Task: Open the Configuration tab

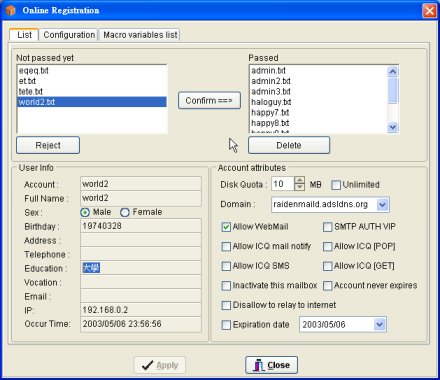Action: [x=69, y=35]
